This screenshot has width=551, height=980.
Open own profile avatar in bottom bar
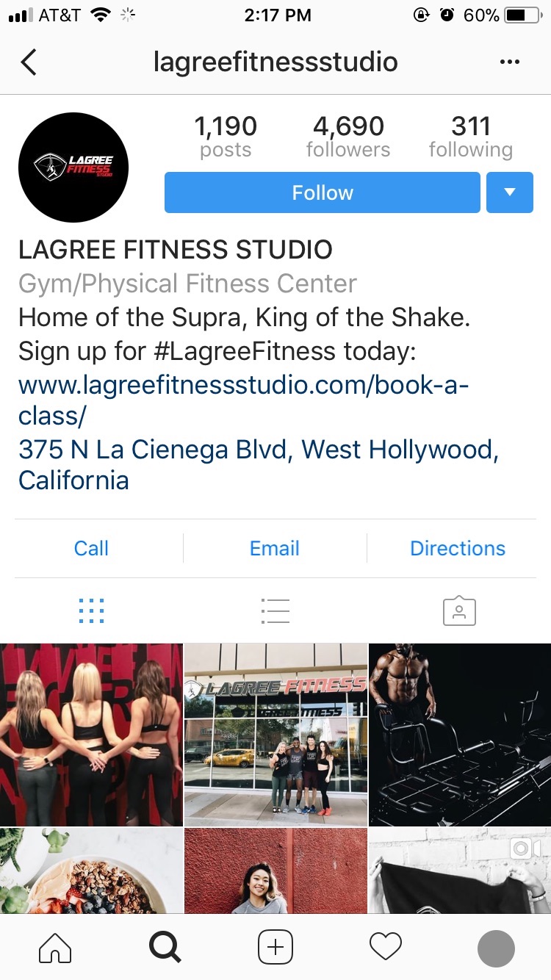(x=496, y=948)
